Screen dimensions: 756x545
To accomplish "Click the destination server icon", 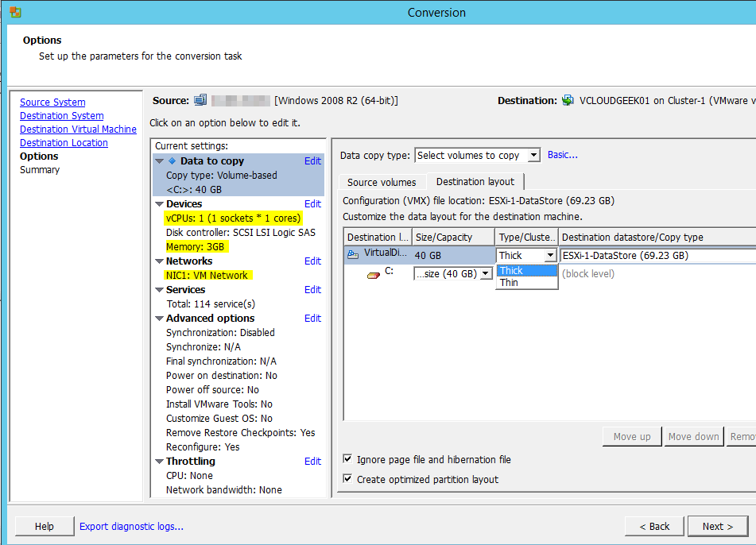I will coord(568,100).
